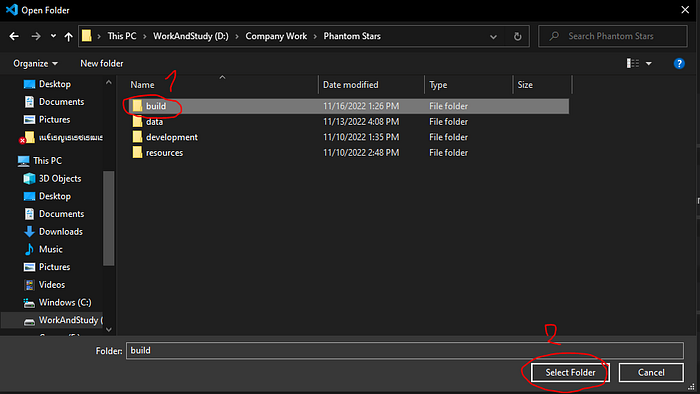Click date 11/10/2022 2:48 PM
The image size is (700, 394).
[x=361, y=153]
